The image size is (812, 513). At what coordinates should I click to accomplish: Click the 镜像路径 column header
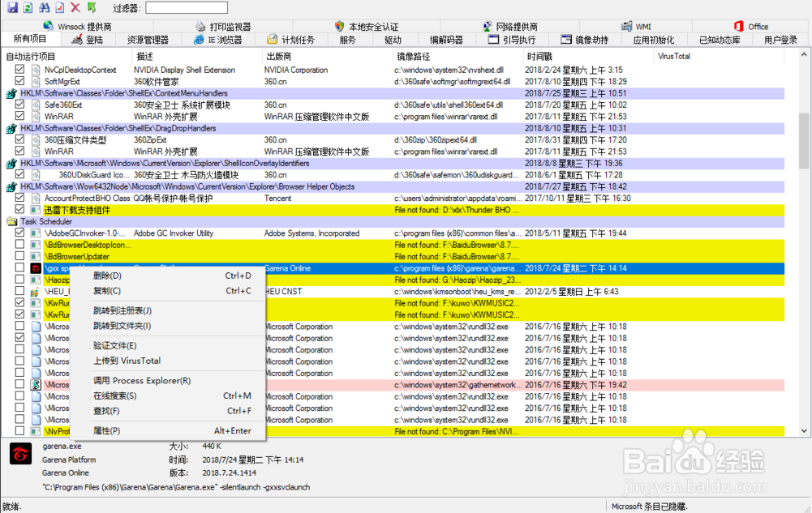point(413,57)
